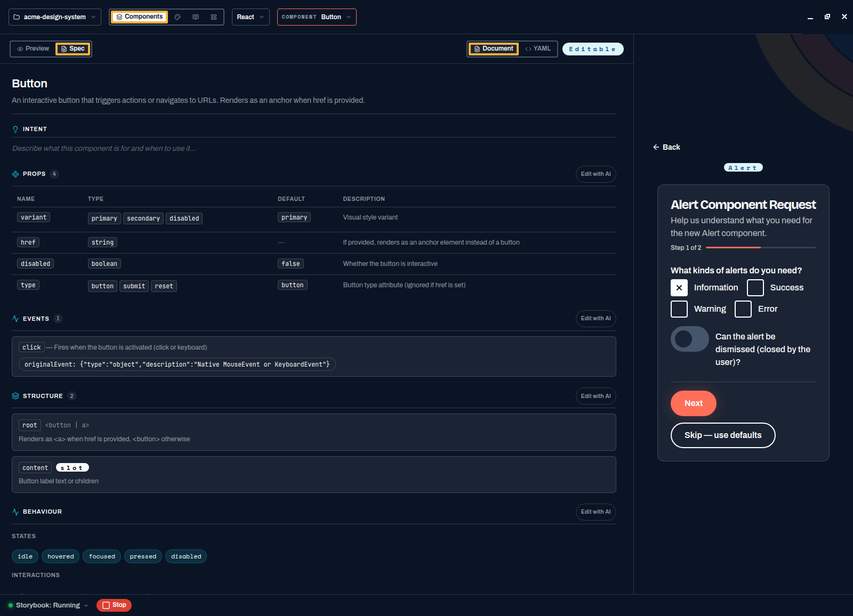Click the originalEvent payload chip
Viewport: 853px width, 616px height.
[x=177, y=364]
